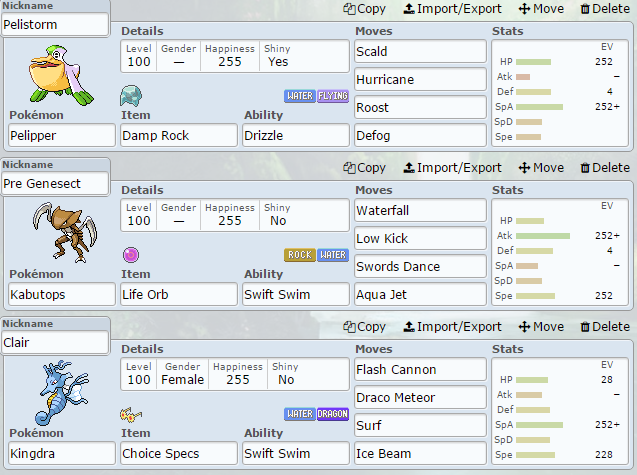Click Pelipper's Water type badge
This screenshot has height=475, width=637.
[x=300, y=96]
